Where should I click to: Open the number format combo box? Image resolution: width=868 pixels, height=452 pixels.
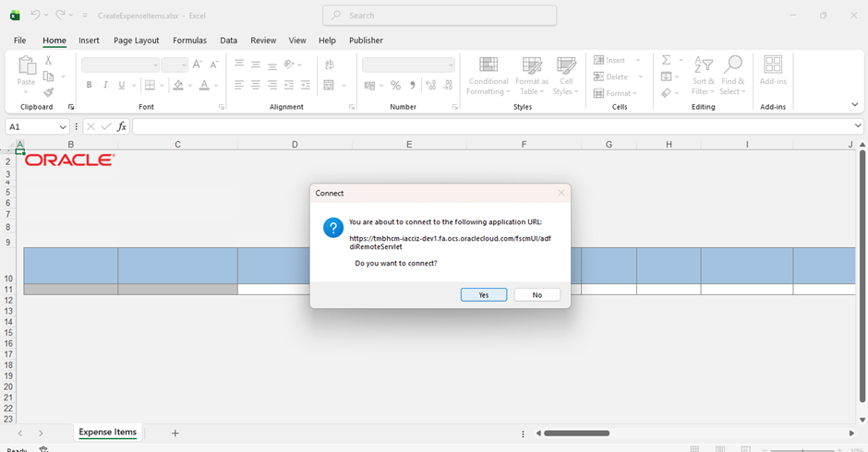[x=408, y=65]
